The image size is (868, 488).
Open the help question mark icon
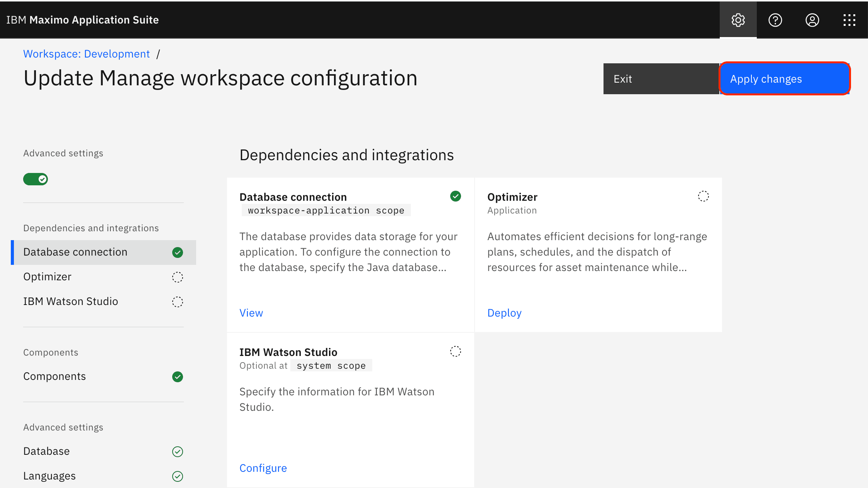(775, 20)
